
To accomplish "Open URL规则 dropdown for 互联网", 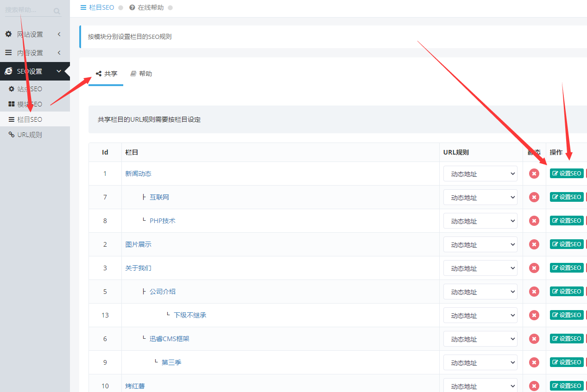I will pos(480,198).
